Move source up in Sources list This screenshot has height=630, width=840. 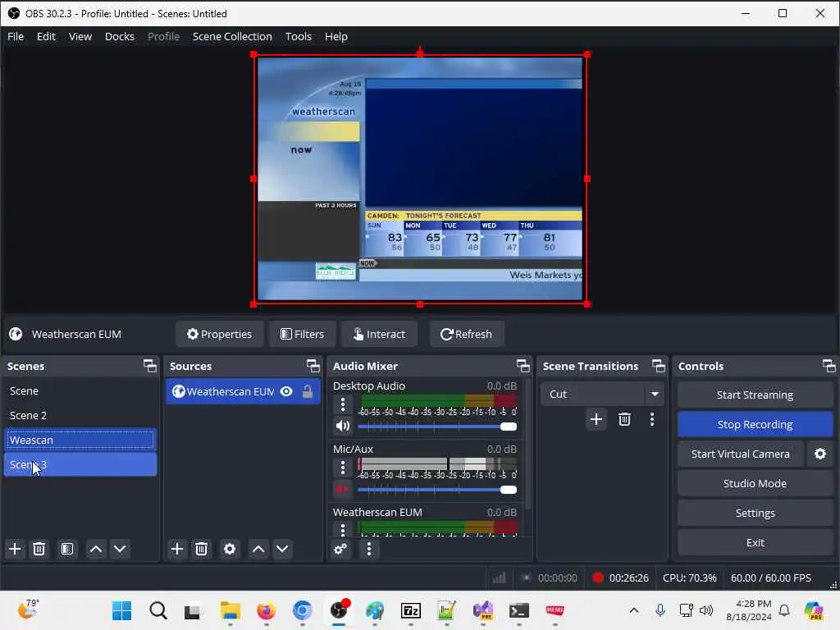pyautogui.click(x=258, y=549)
